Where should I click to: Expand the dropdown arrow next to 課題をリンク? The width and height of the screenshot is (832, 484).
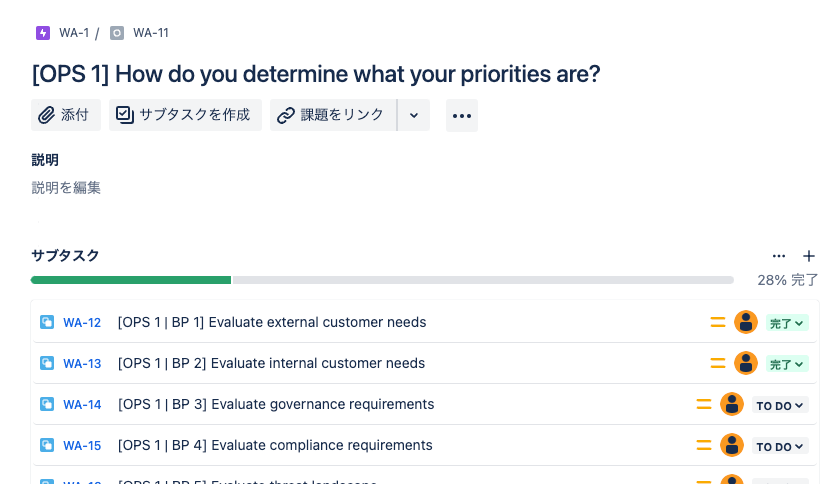(414, 115)
